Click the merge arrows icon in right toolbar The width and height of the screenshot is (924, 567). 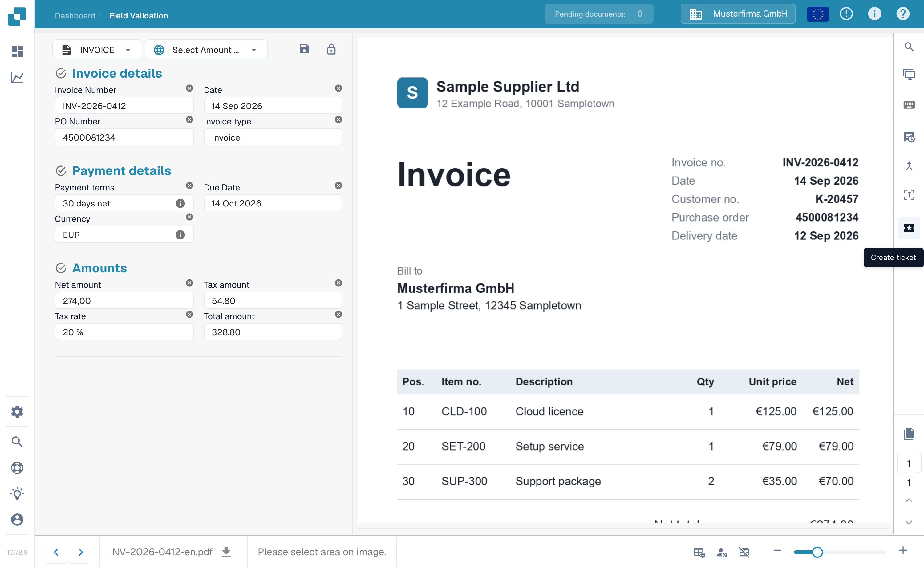909,166
